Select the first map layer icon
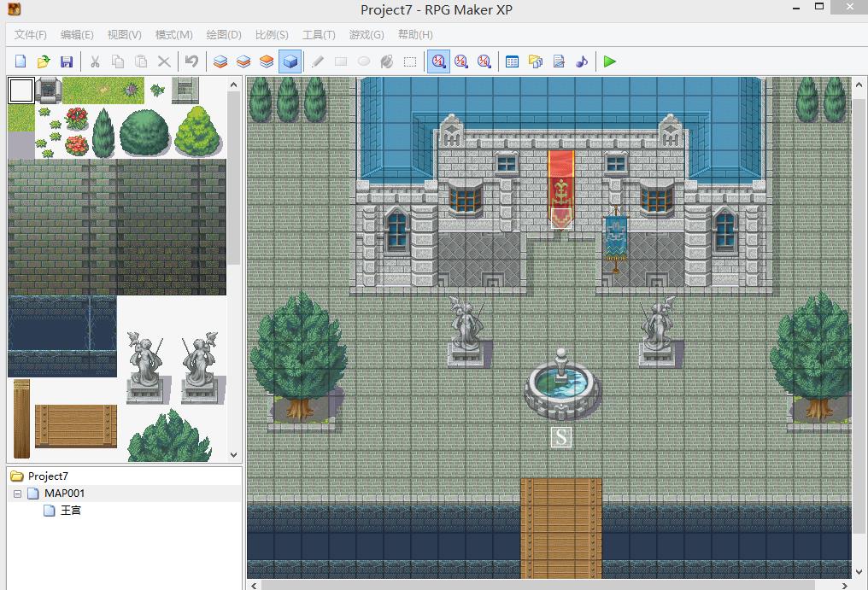 click(220, 61)
